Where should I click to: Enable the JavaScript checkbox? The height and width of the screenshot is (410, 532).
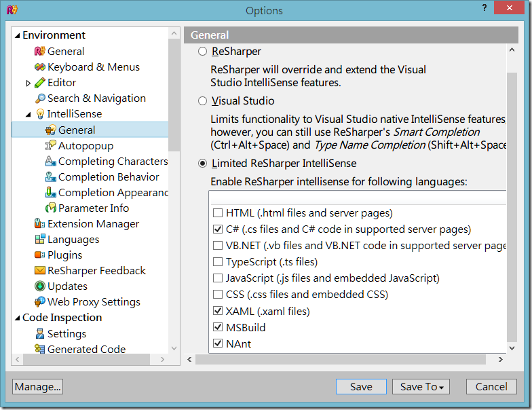point(217,278)
